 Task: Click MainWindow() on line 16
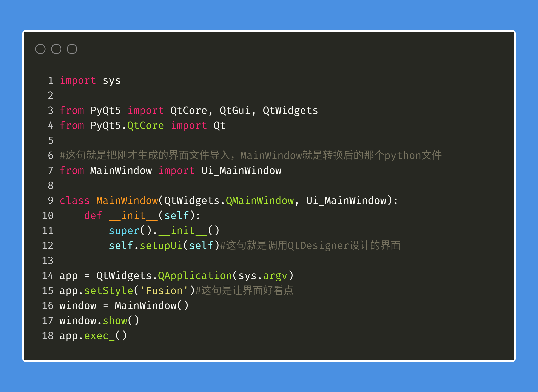coord(152,306)
